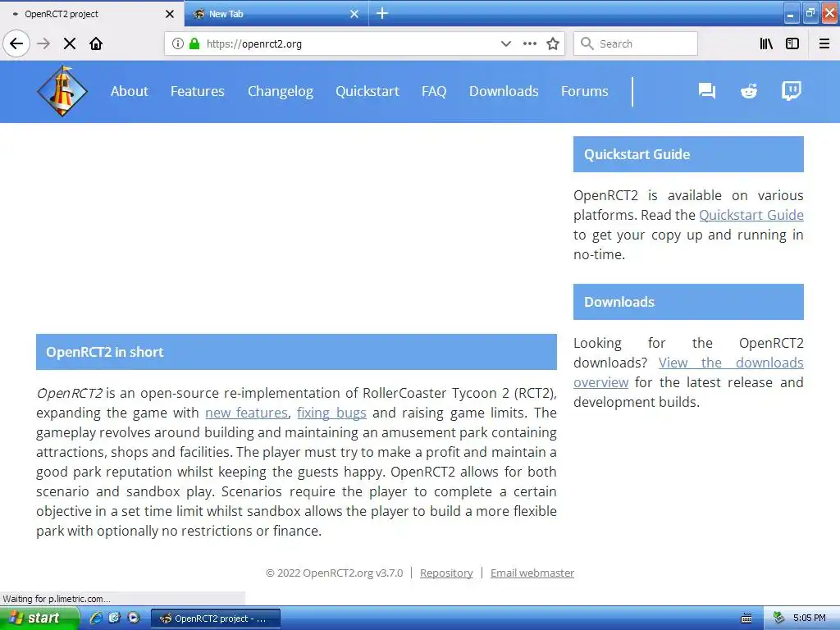Open Quickstart in the navigation bar

coord(367,91)
